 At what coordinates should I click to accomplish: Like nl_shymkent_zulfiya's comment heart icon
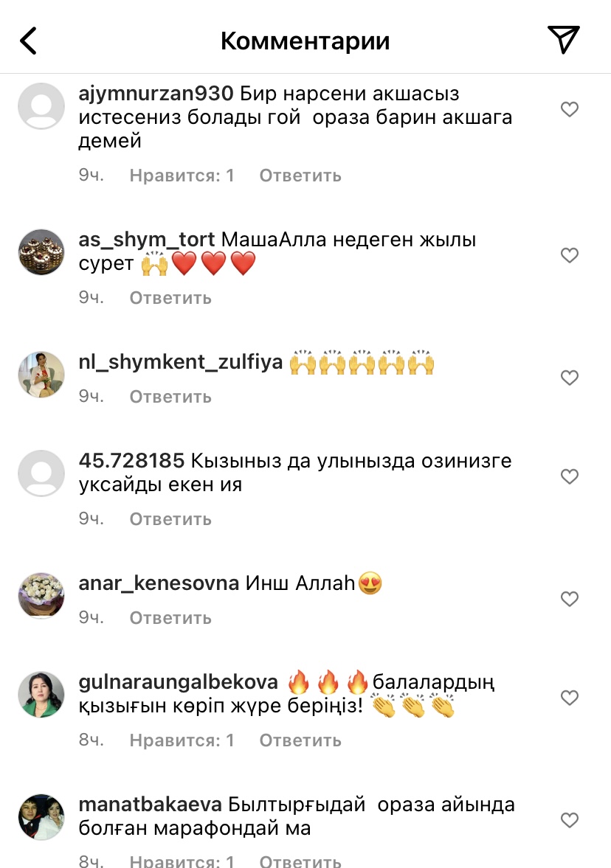click(570, 378)
